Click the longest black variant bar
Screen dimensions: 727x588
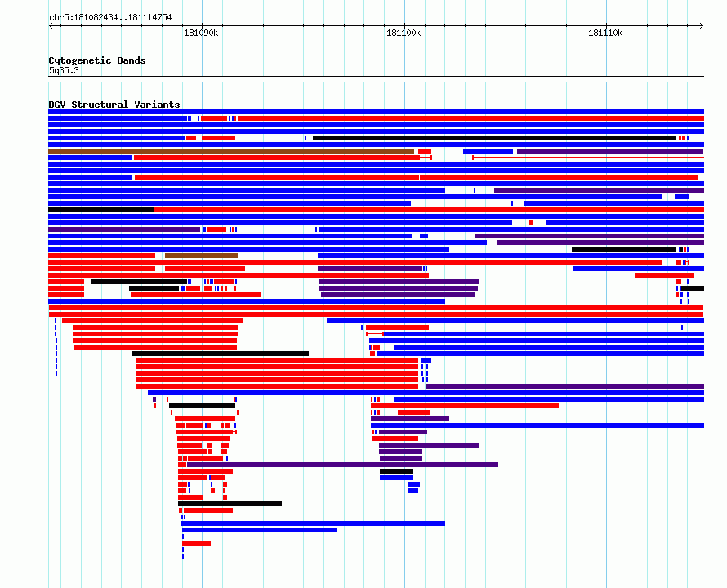[495, 138]
